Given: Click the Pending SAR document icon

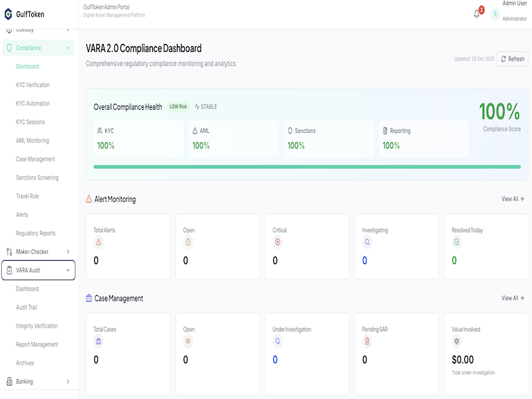Looking at the screenshot, I should 367,341.
